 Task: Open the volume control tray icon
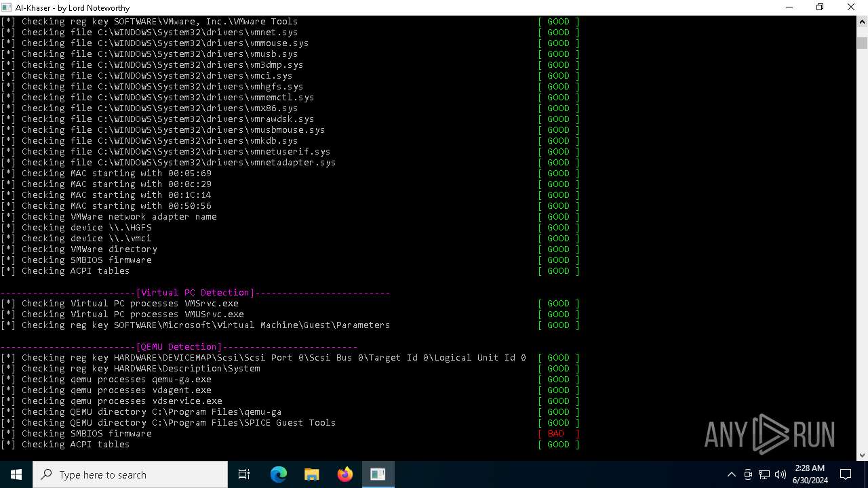coord(780,474)
